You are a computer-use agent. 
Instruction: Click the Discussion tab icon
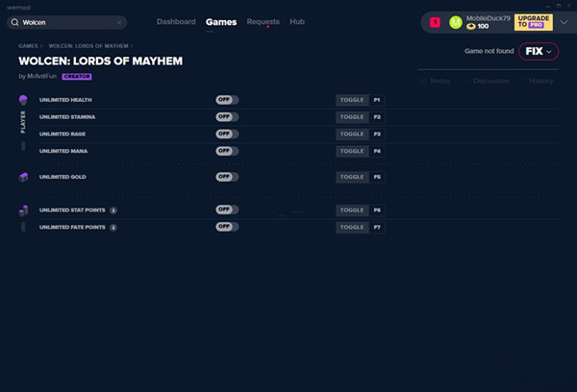click(464, 81)
